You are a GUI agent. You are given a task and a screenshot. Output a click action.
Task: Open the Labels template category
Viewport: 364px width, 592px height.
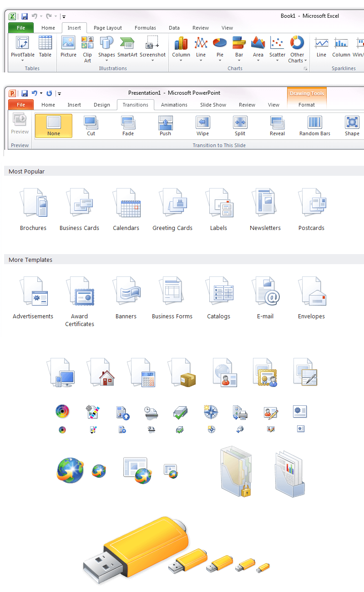[219, 209]
